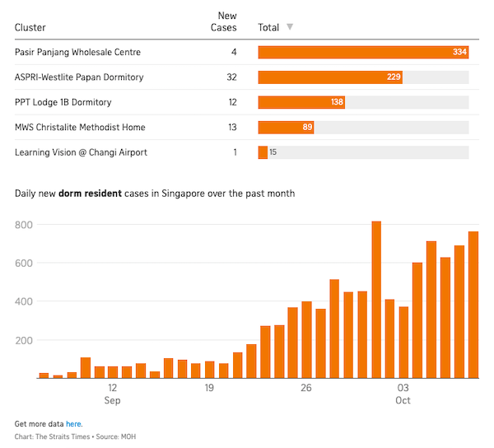Screen dimensions: 494x448
Task: Click the 12 Sep axis label
Action: 112,394
